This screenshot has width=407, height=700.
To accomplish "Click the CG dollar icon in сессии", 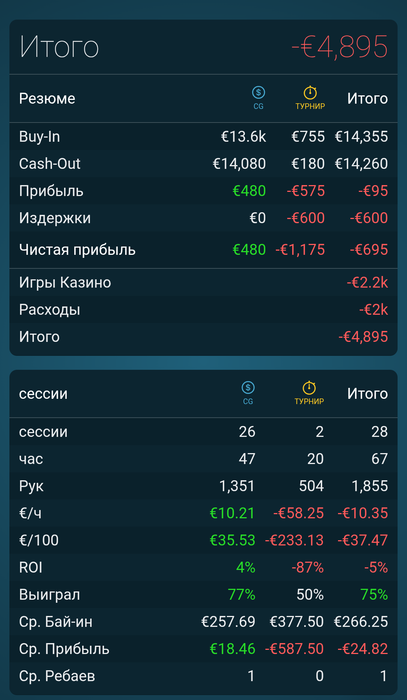I will [x=248, y=388].
